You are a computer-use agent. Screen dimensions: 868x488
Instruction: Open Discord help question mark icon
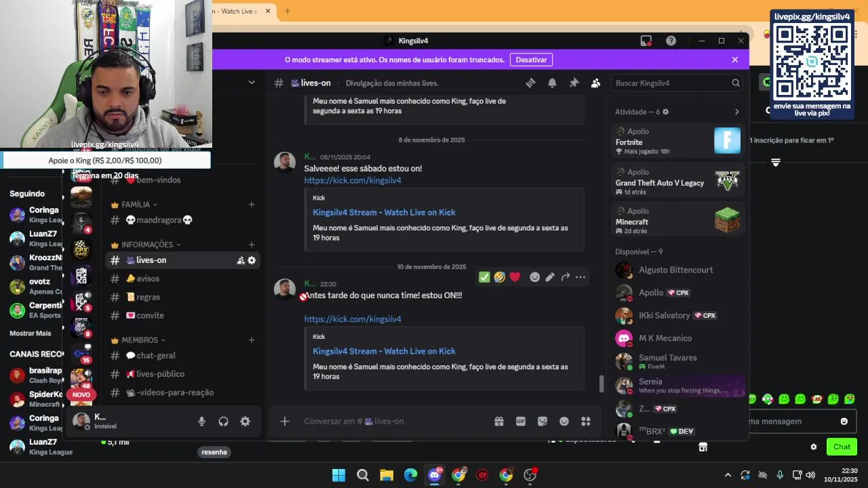coord(671,41)
